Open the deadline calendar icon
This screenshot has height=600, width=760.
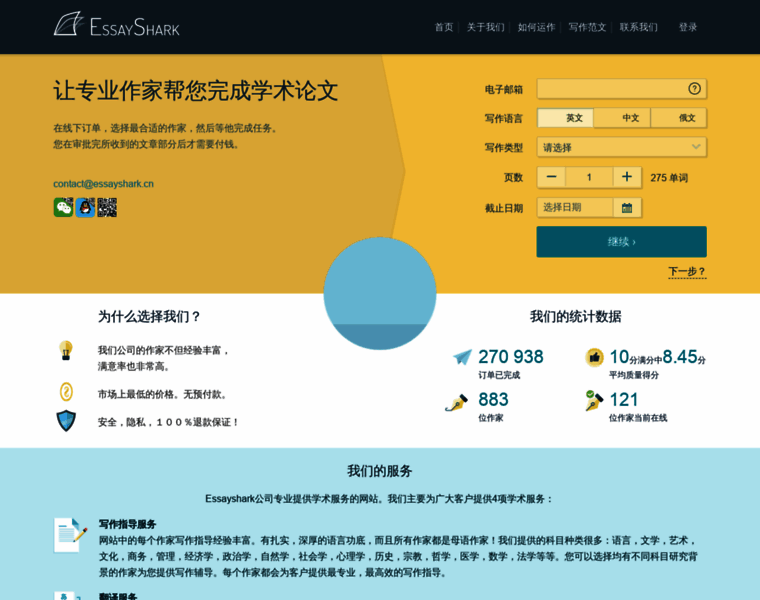627,207
